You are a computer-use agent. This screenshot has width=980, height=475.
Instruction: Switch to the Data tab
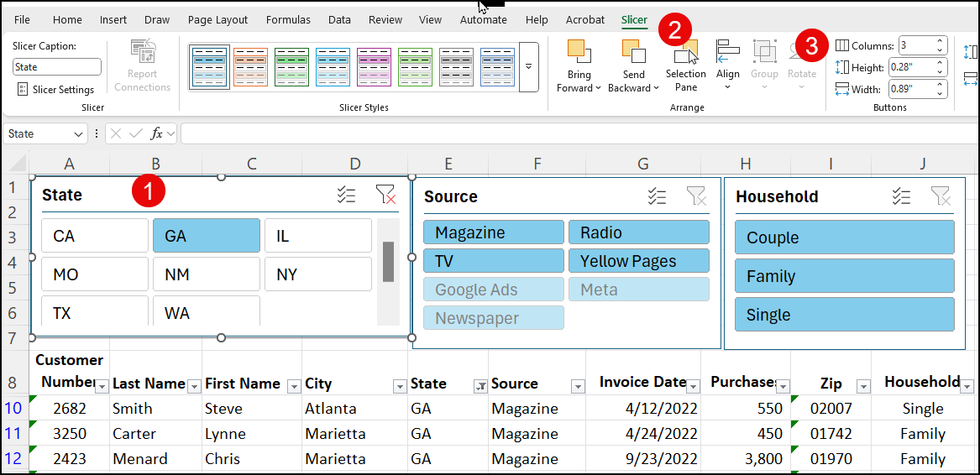[339, 19]
